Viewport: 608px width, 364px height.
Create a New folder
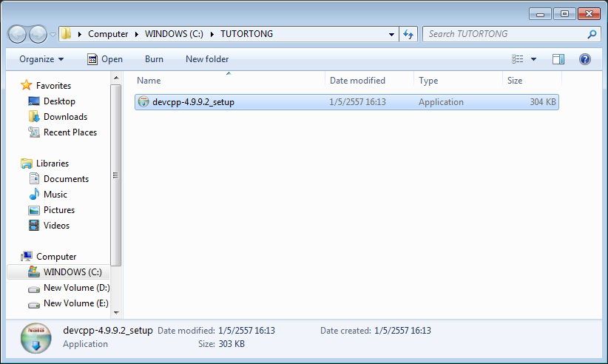pyautogui.click(x=207, y=59)
